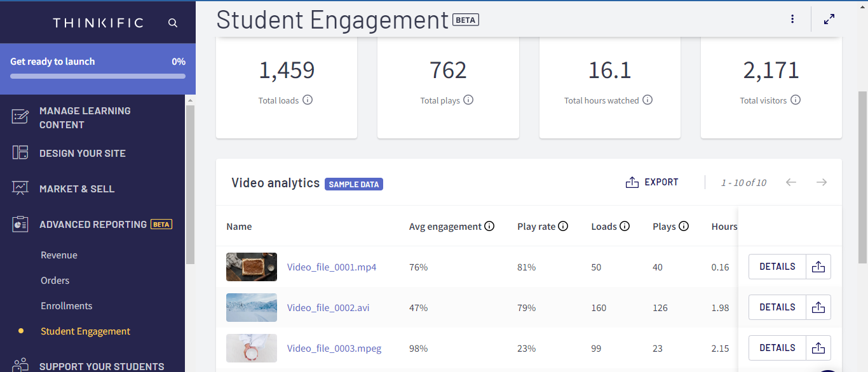Image resolution: width=868 pixels, height=372 pixels.
Task: Click the expand fullscreen arrows icon
Action: coord(829,19)
